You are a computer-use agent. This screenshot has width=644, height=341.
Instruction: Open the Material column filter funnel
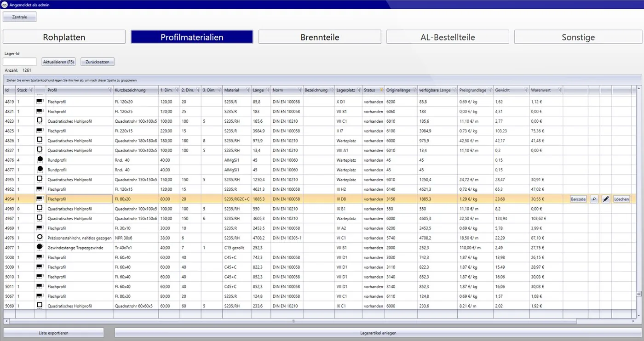pyautogui.click(x=247, y=90)
